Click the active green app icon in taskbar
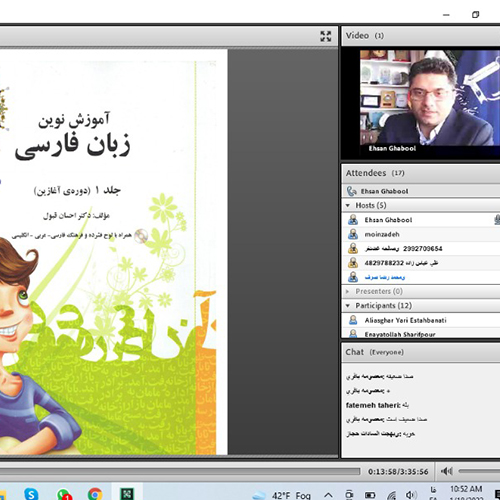This screenshot has height=500, width=500. pyautogui.click(x=127, y=494)
